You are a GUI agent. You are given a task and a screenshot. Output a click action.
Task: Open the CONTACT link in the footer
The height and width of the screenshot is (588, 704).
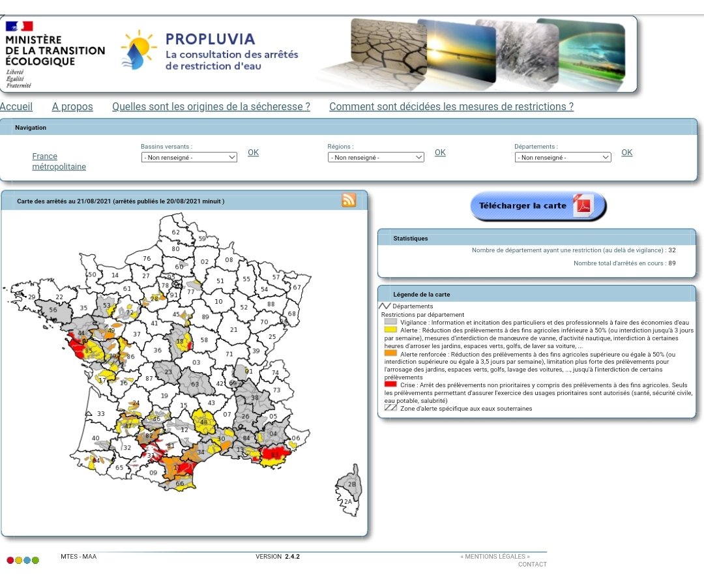[532, 564]
